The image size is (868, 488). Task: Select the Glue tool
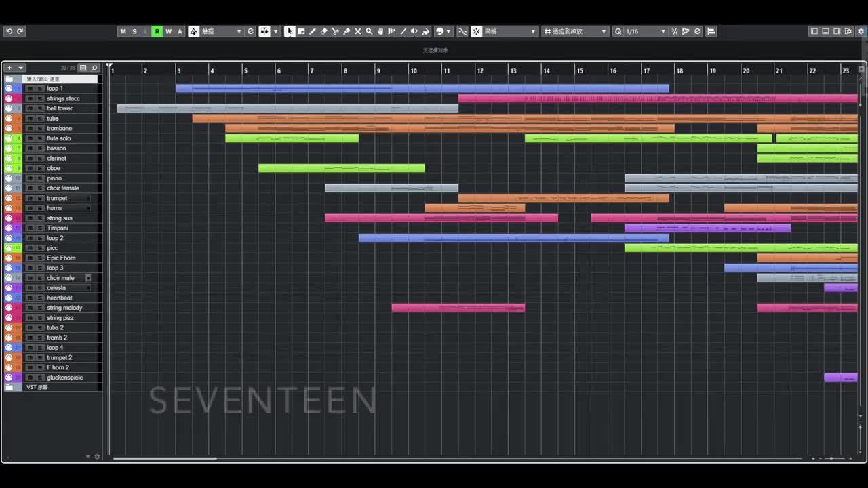click(347, 31)
